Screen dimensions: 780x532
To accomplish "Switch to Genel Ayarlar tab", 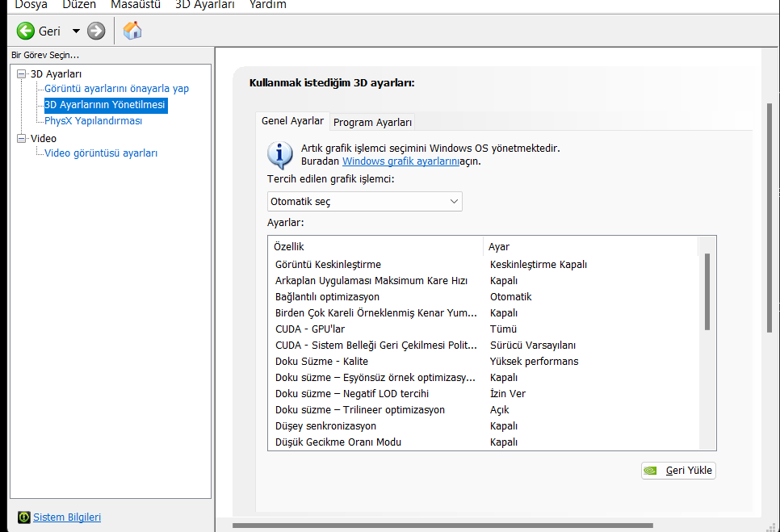I will pos(292,121).
